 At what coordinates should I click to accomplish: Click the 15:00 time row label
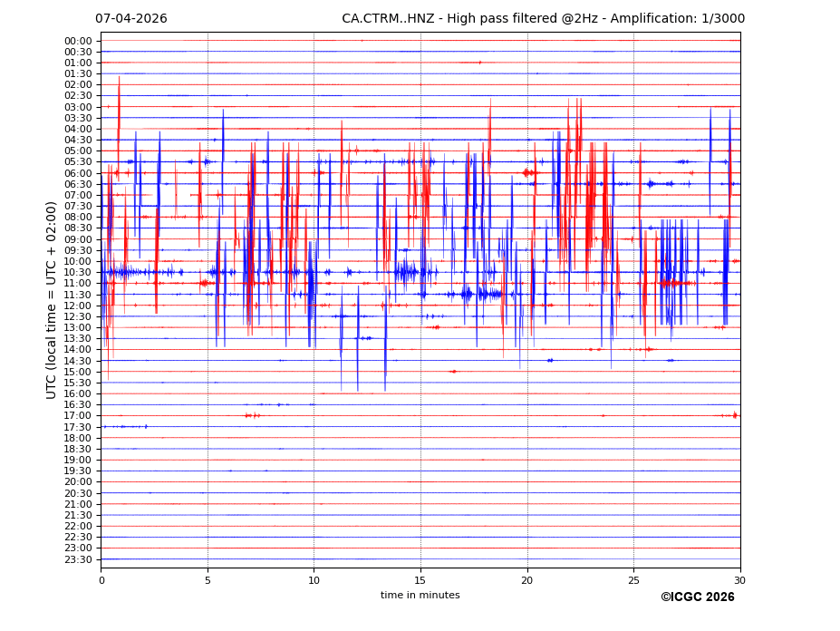(77, 372)
